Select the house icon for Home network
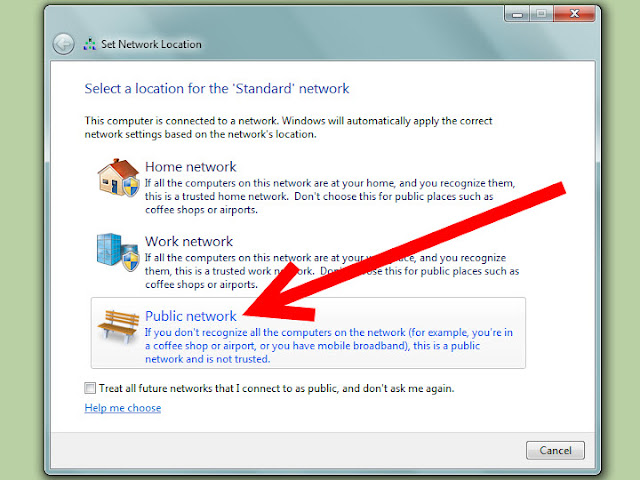 (118, 178)
